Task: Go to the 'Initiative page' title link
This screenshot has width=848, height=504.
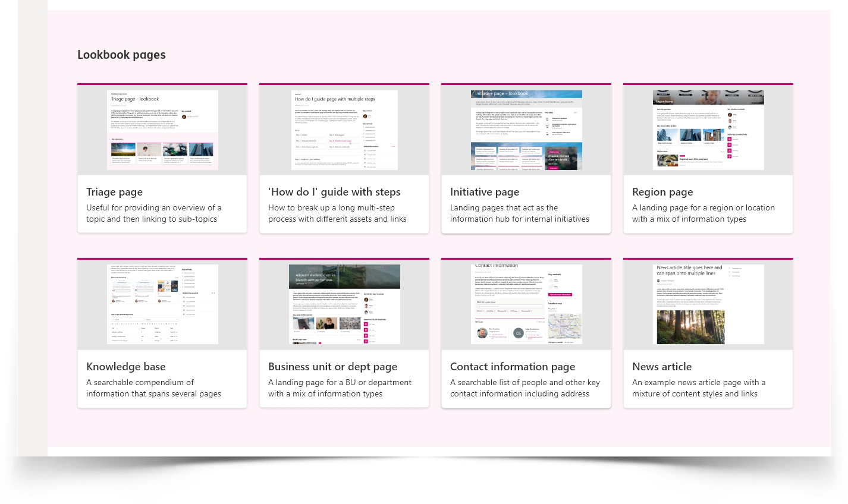Action: [485, 192]
